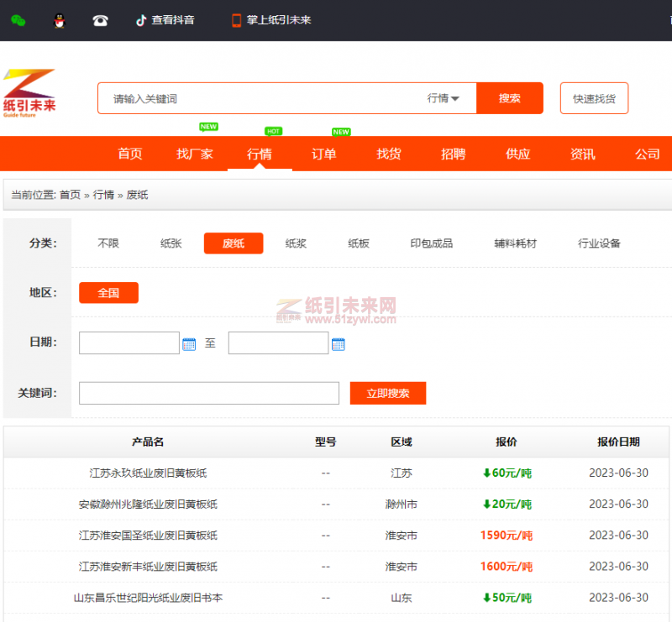The image size is (672, 622).
Task: Switch to the 订单 navigation tab
Action: [x=324, y=154]
